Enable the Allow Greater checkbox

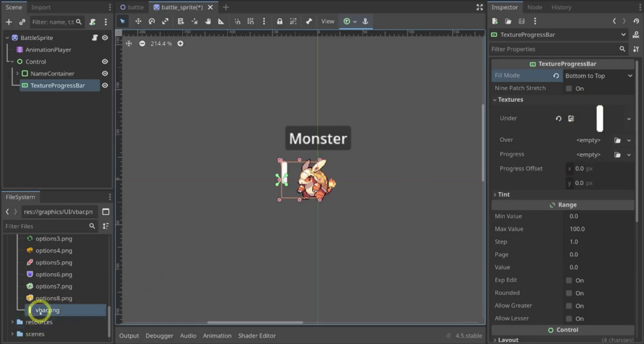[x=569, y=306]
